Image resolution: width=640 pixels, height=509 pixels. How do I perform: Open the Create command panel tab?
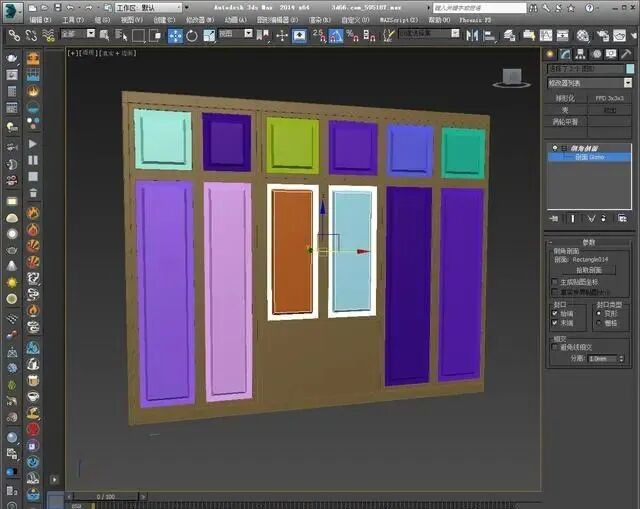point(550,54)
